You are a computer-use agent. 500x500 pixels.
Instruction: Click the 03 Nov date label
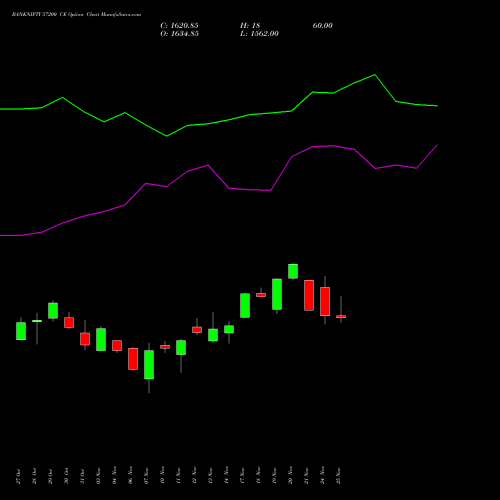pyautogui.click(x=98, y=476)
